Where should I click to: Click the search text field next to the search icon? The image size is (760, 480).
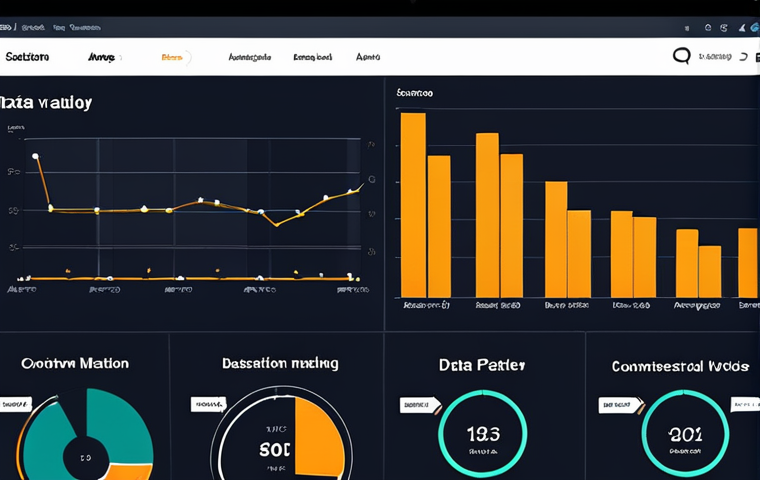coord(715,57)
